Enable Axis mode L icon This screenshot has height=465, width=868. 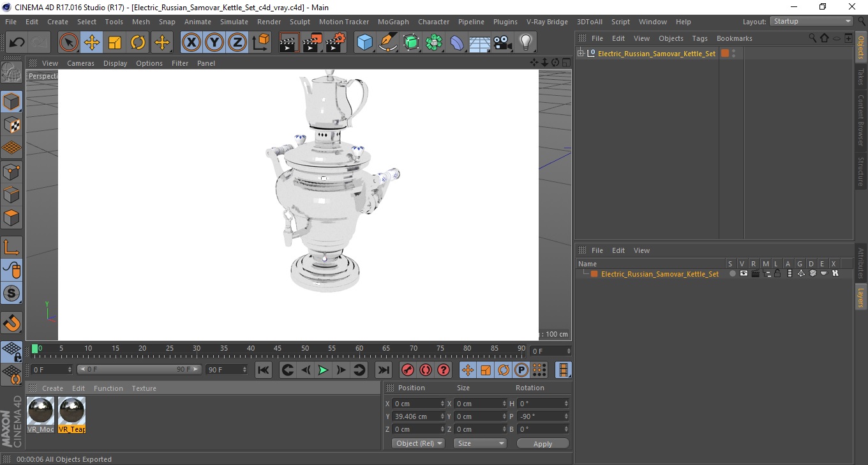point(11,247)
